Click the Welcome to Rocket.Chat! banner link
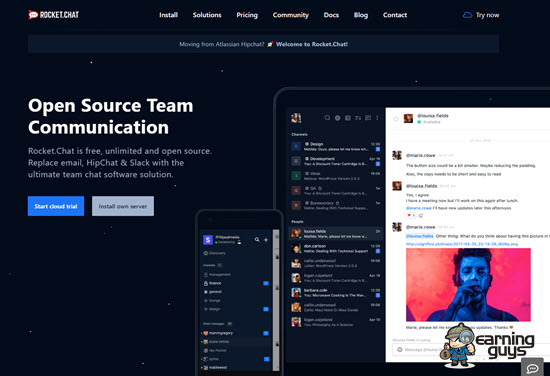 (x=312, y=44)
